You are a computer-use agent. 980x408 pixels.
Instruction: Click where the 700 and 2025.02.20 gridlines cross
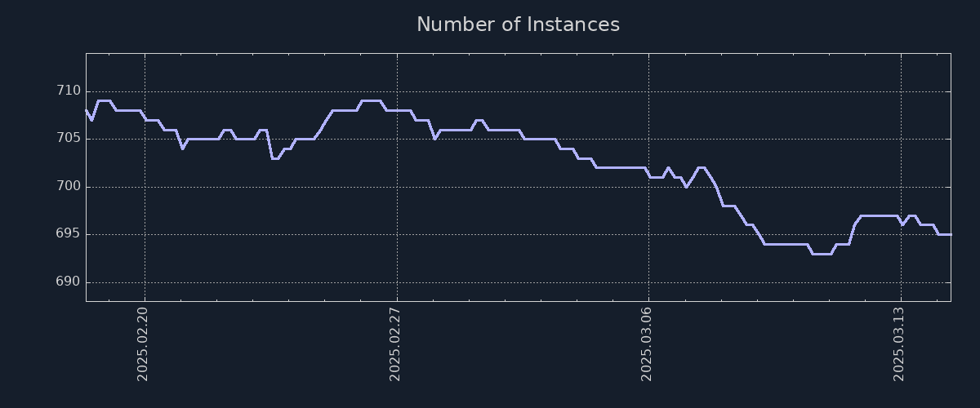[x=145, y=187]
